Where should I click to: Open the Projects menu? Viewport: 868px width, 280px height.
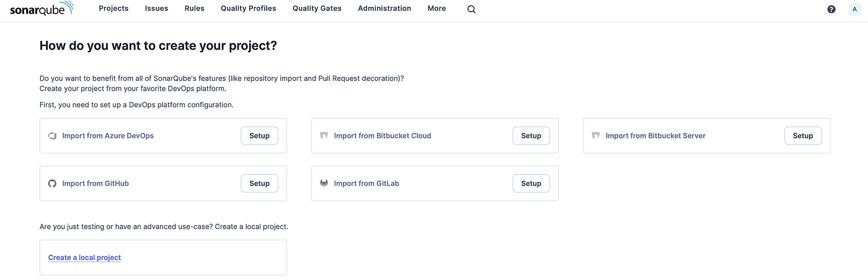[113, 9]
